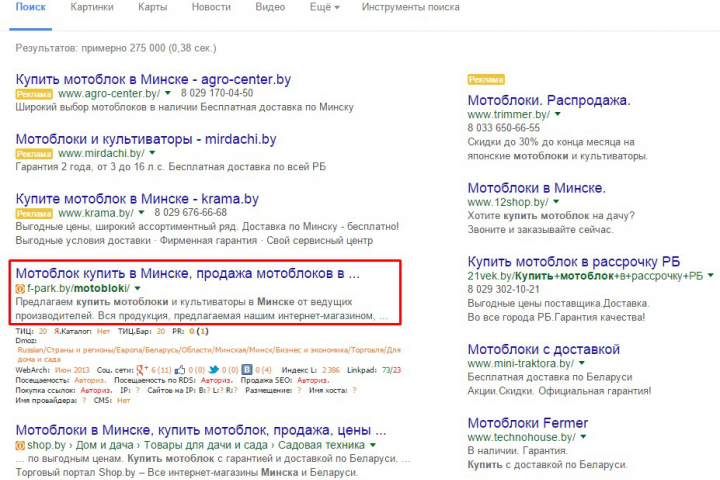Screen dimensions: 720x480
Task: Open dropdown arrow after 21vek.by рассрочку URL
Action: [711, 276]
